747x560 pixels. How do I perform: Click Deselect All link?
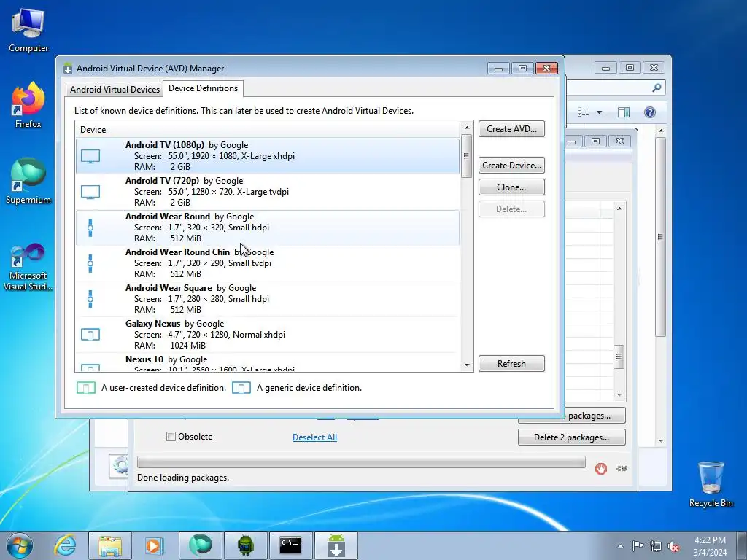point(314,437)
